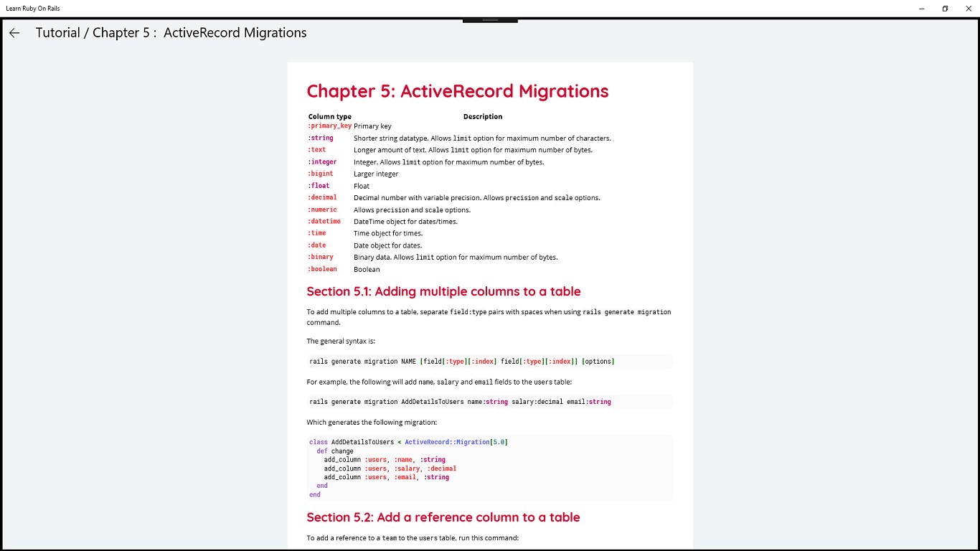This screenshot has height=551, width=980.
Task: Click 'To add a reference to a team' paragraph
Action: [x=413, y=538]
